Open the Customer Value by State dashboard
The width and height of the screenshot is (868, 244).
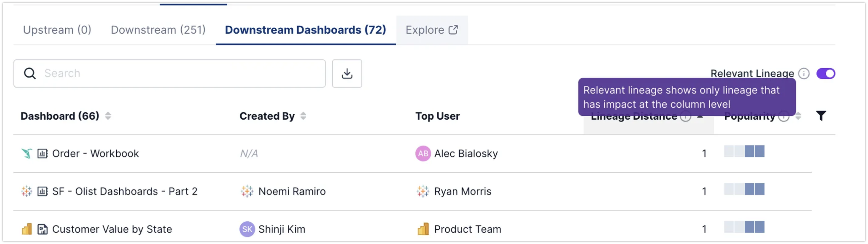coord(112,229)
